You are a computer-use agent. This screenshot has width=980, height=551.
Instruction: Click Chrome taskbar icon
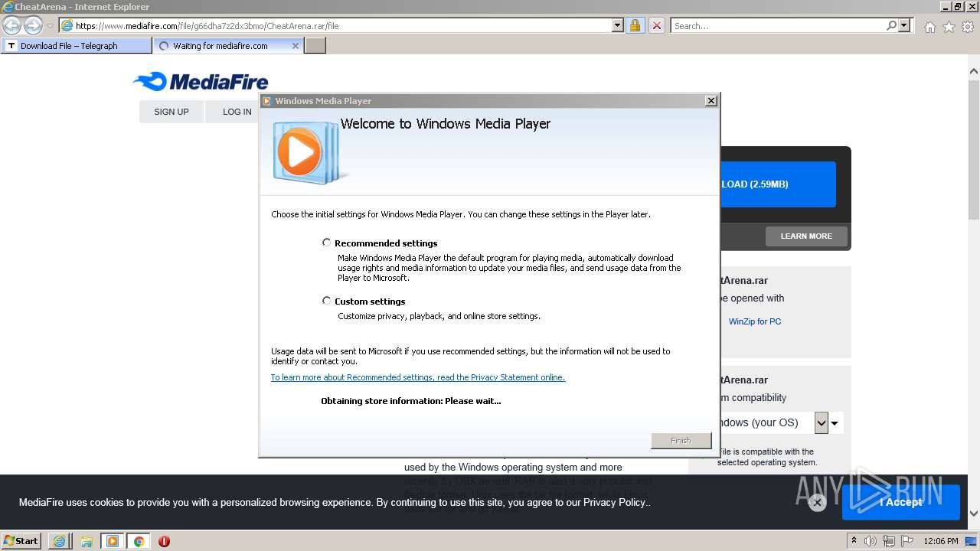pyautogui.click(x=139, y=541)
